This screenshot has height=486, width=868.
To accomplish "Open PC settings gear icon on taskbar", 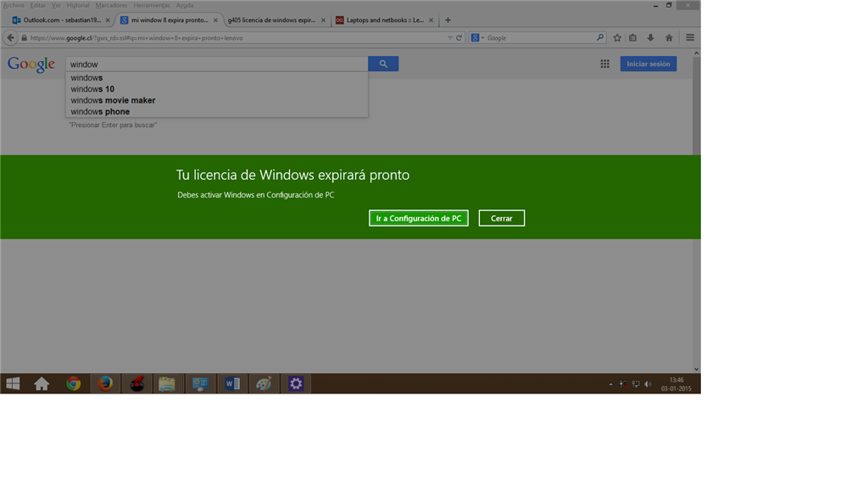I will tap(296, 383).
